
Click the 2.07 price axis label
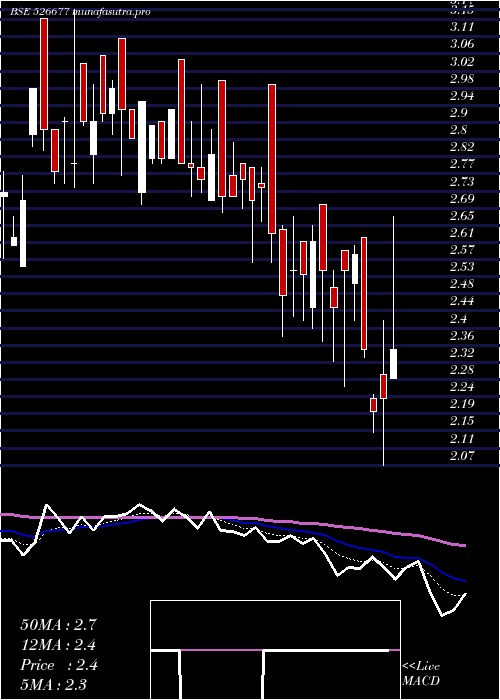coord(462,455)
